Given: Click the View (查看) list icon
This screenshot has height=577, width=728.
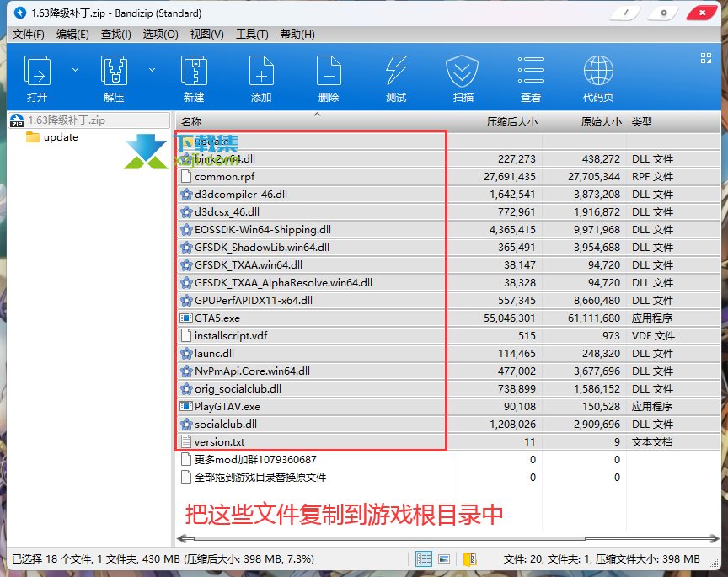Looking at the screenshot, I should pos(531,71).
